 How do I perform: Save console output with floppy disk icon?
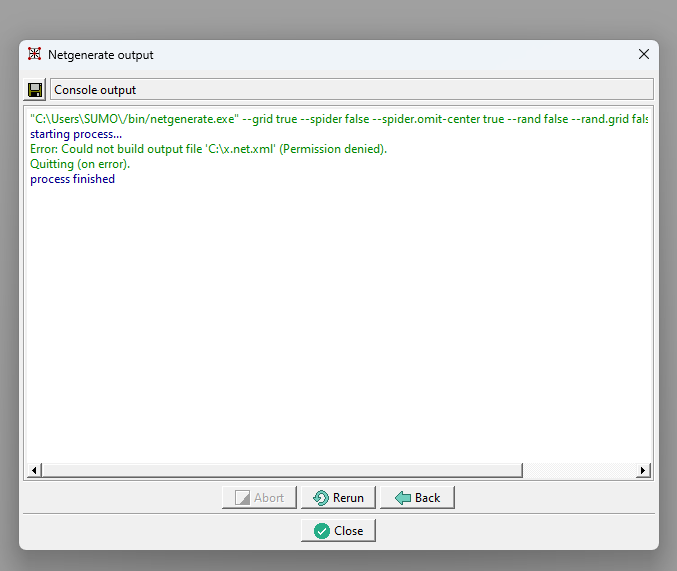point(35,90)
